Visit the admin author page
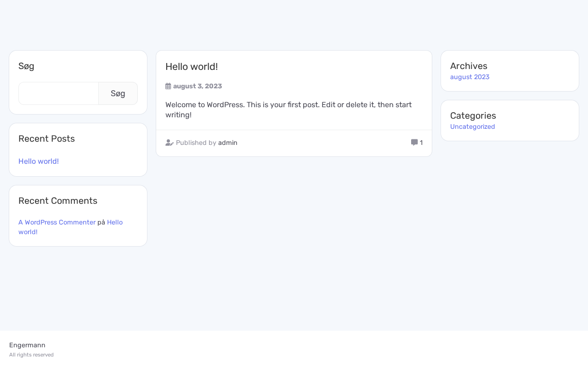The image size is (588, 368). (x=228, y=143)
